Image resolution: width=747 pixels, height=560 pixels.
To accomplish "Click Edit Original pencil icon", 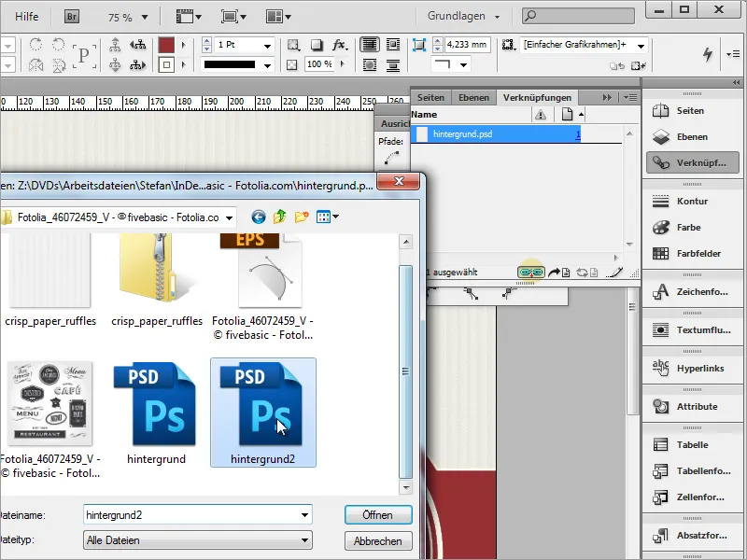I will pyautogui.click(x=613, y=273).
